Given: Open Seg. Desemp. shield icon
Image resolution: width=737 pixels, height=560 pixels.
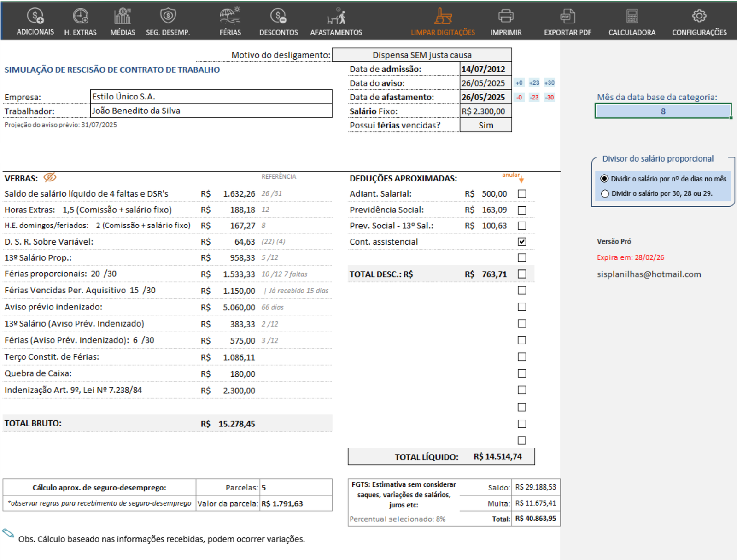Looking at the screenshot, I should [168, 16].
